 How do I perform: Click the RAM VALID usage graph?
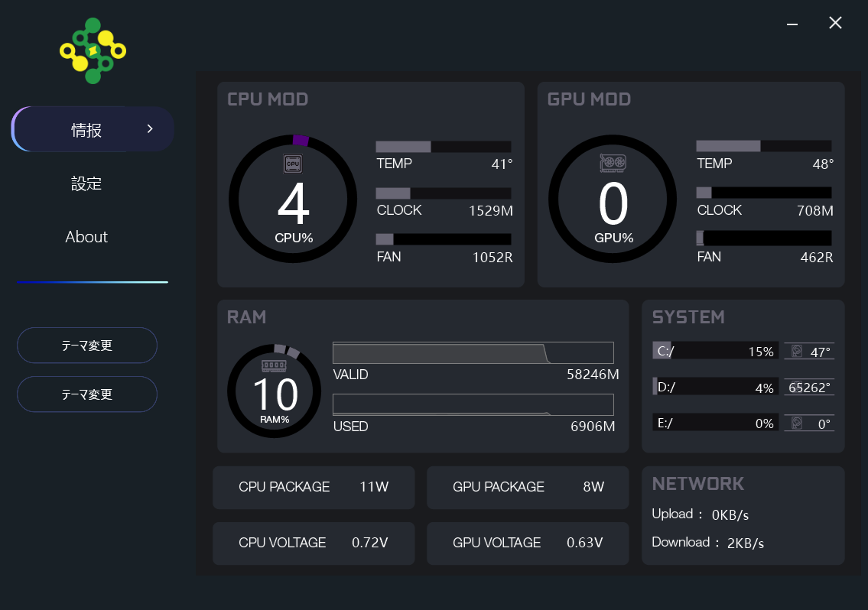point(473,352)
